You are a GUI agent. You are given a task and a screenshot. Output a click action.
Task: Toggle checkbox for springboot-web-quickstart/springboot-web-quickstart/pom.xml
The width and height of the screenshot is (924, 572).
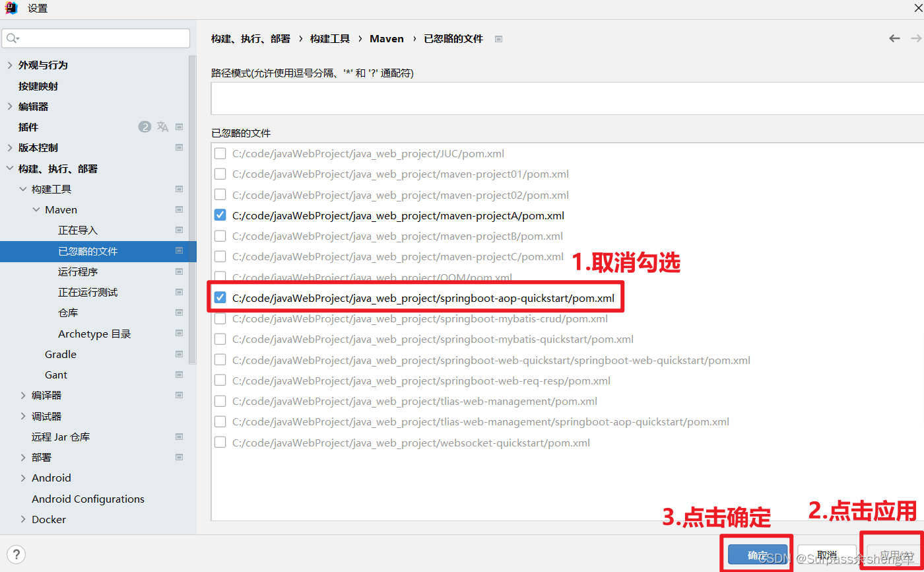(x=220, y=360)
